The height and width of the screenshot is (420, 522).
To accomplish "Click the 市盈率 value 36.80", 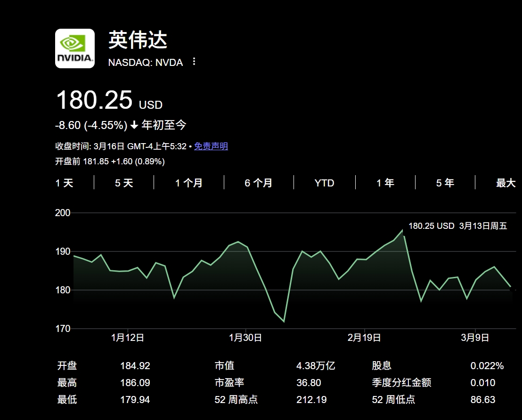I will [x=309, y=383].
